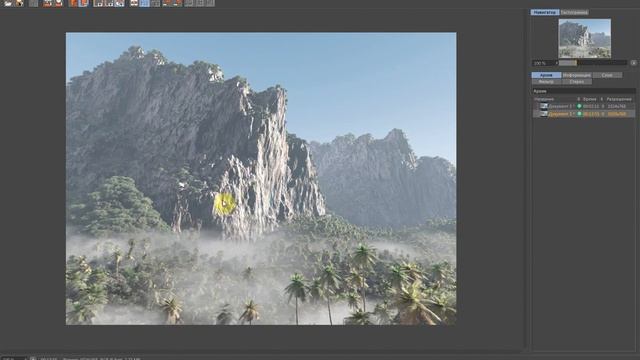
Task: Click the small button right of zoom slider
Action: point(633,63)
